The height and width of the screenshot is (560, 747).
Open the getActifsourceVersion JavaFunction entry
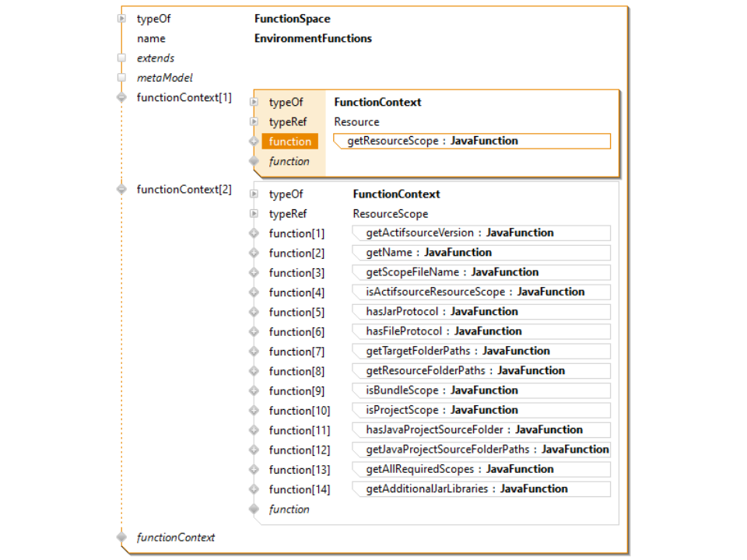[x=481, y=233]
